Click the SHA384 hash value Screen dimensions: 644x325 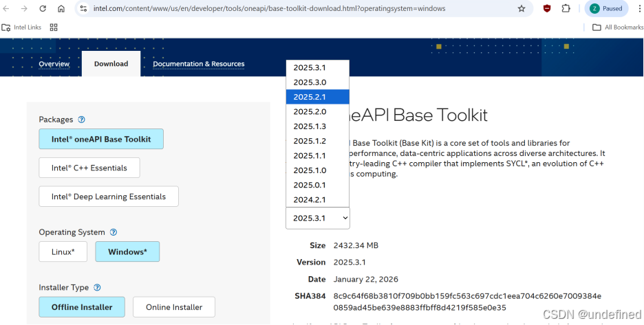pyautogui.click(x=467, y=302)
